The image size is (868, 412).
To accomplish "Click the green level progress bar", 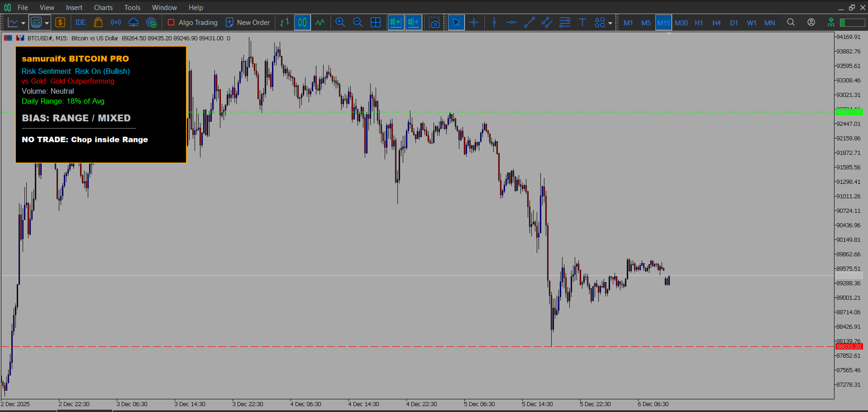I will (852, 22).
